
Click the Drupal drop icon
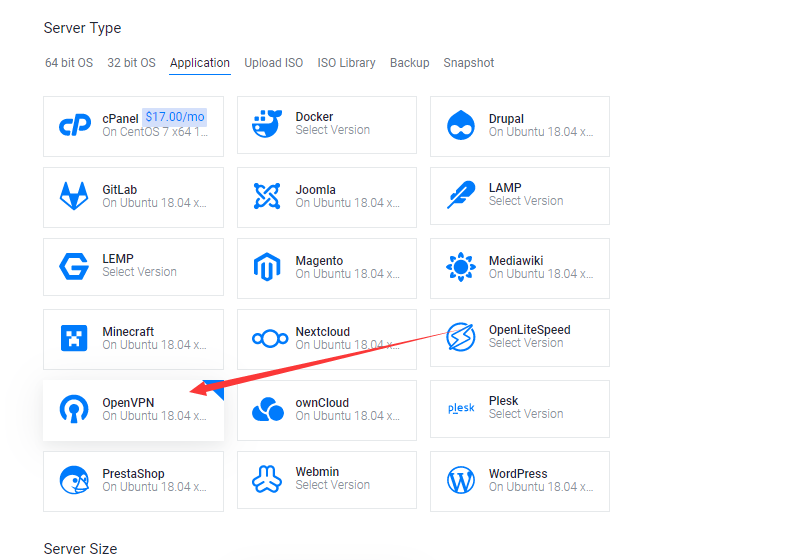pyautogui.click(x=461, y=125)
